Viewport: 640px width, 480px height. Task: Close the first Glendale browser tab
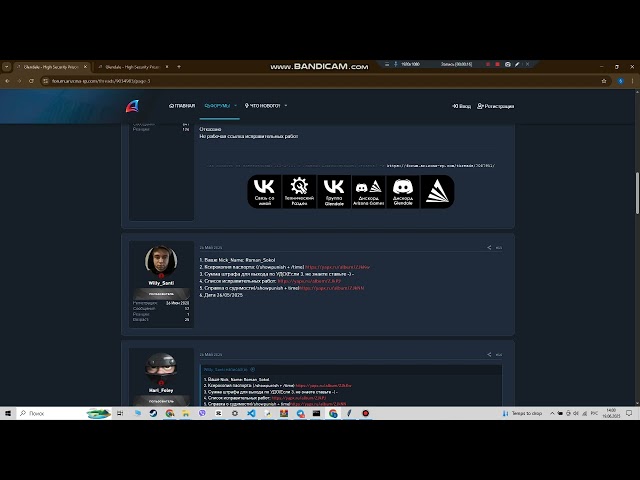click(x=85, y=67)
